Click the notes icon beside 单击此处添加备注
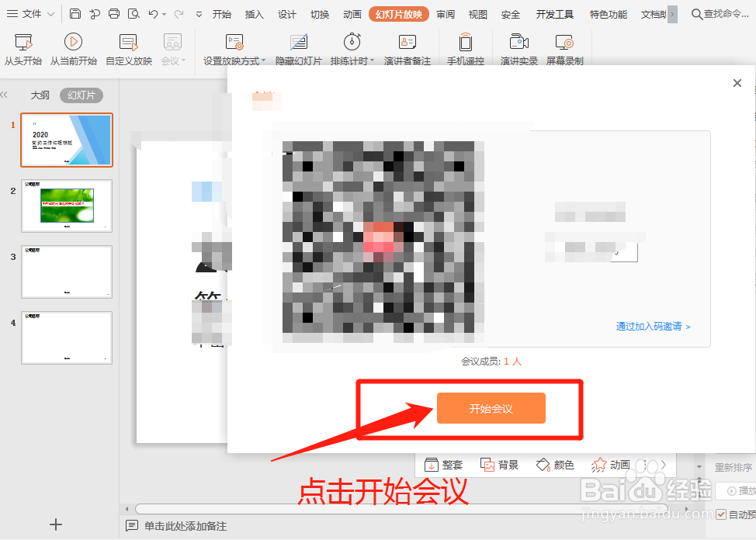 [x=132, y=525]
